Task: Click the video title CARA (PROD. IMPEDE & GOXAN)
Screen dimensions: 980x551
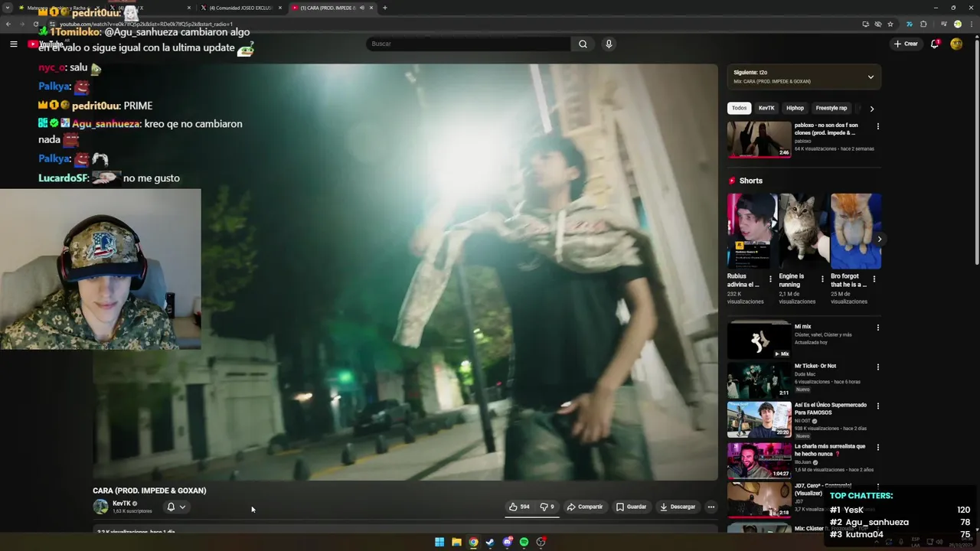Action: pos(149,491)
